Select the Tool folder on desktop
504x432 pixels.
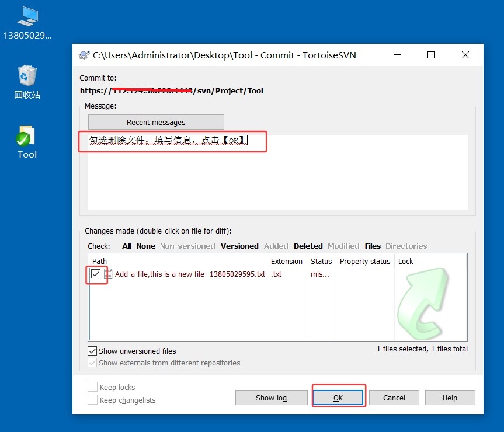coord(27,142)
